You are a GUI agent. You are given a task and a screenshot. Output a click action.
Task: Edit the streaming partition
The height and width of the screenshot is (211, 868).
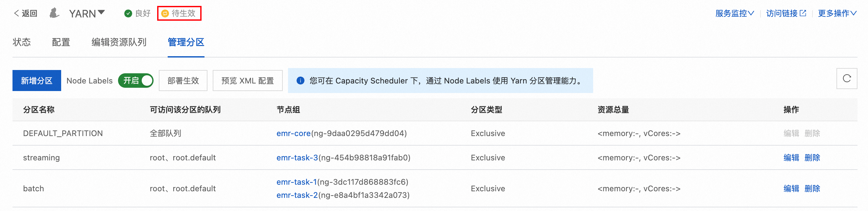tap(791, 158)
